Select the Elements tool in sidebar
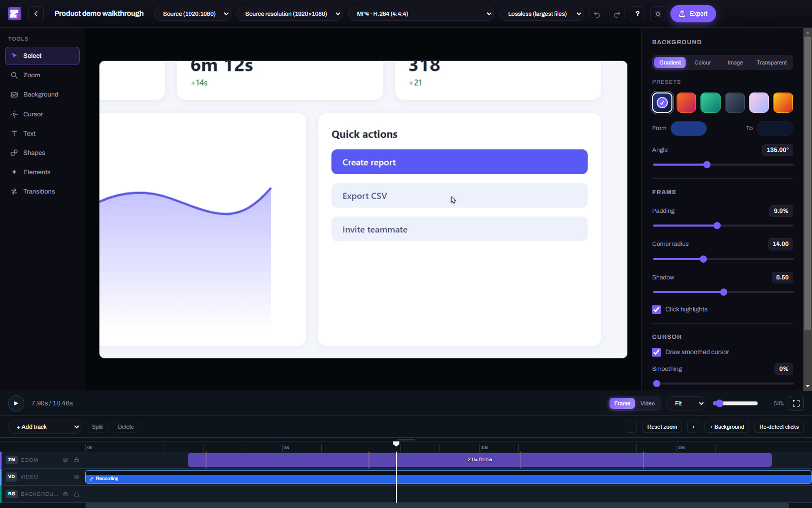The image size is (812, 508). point(42,172)
